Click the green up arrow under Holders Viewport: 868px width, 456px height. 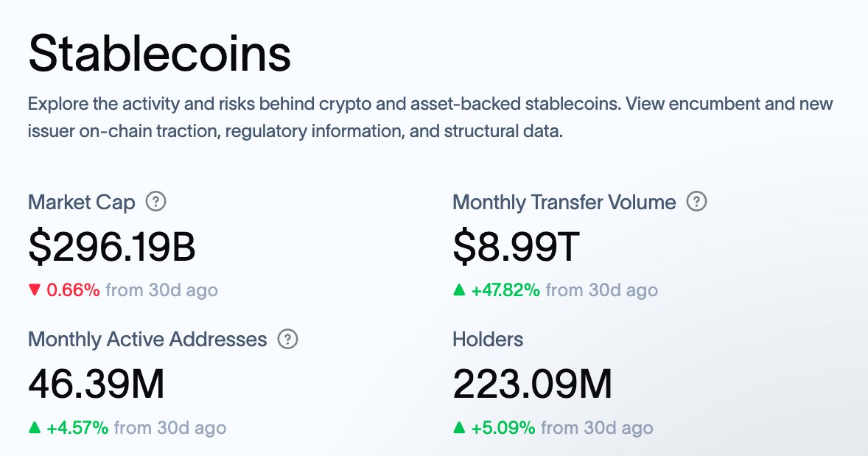click(459, 427)
